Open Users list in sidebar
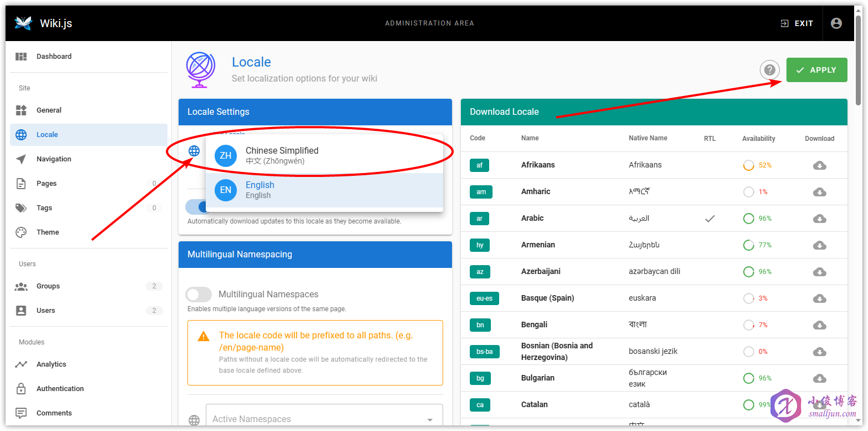The width and height of the screenshot is (868, 431). pos(89,311)
